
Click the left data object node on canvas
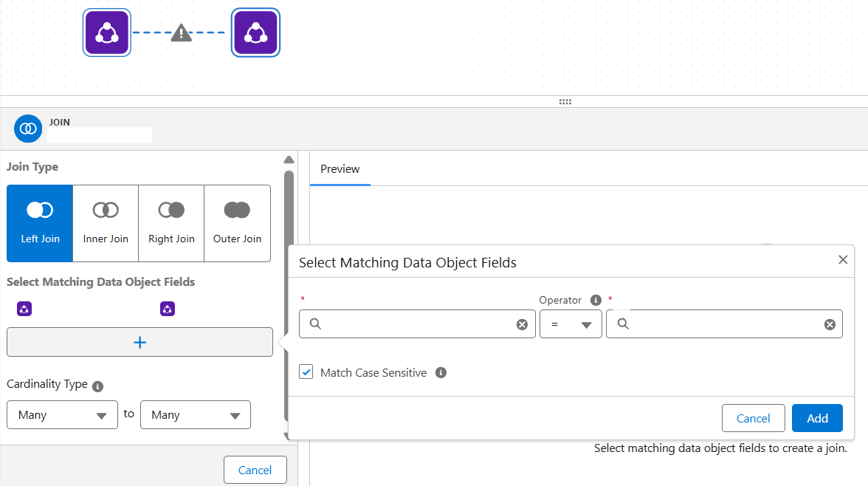[x=107, y=32]
